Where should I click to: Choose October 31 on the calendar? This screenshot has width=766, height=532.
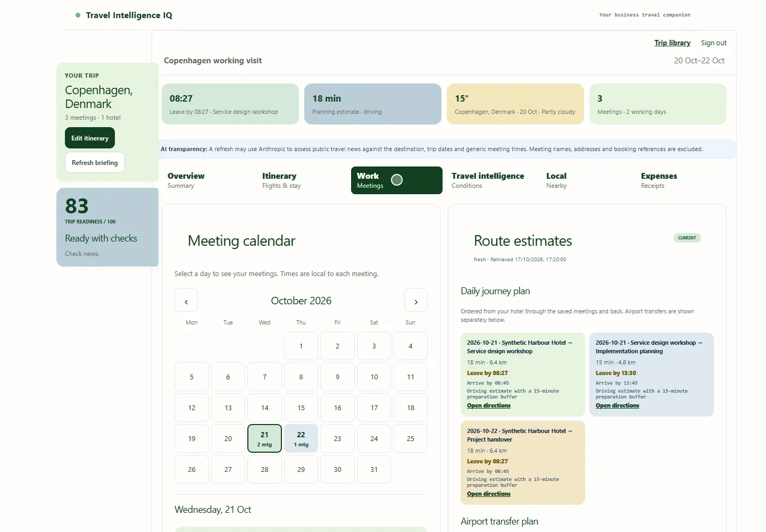[x=374, y=469]
